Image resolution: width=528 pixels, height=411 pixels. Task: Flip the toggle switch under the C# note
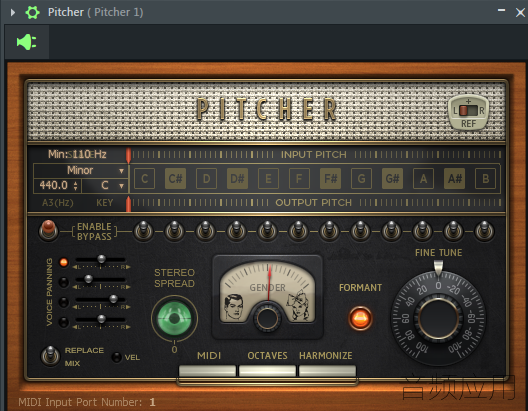tap(174, 231)
